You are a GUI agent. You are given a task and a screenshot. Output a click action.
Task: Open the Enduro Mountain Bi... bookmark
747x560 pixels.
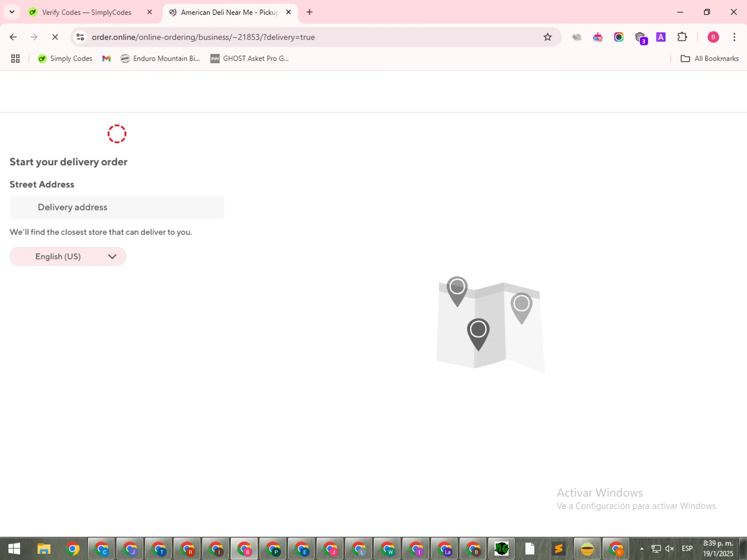pos(160,58)
